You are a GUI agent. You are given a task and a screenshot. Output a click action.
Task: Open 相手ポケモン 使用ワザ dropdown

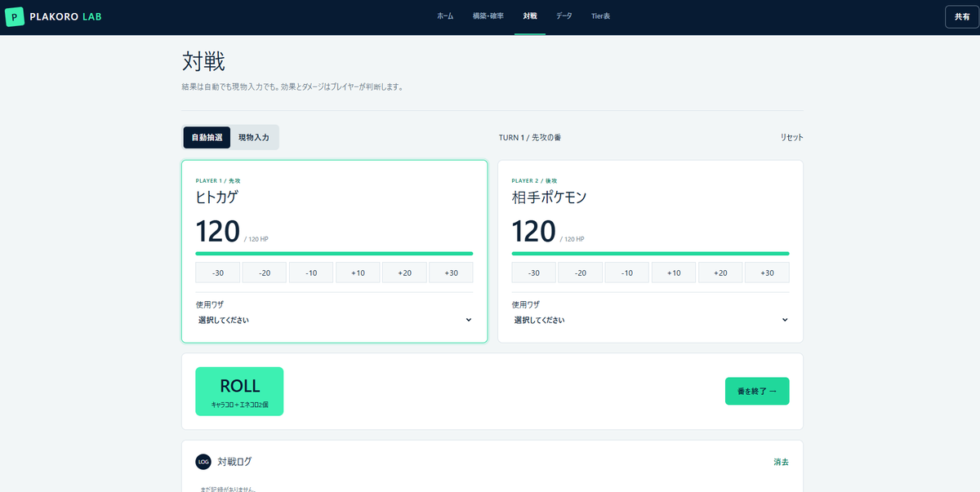point(650,320)
